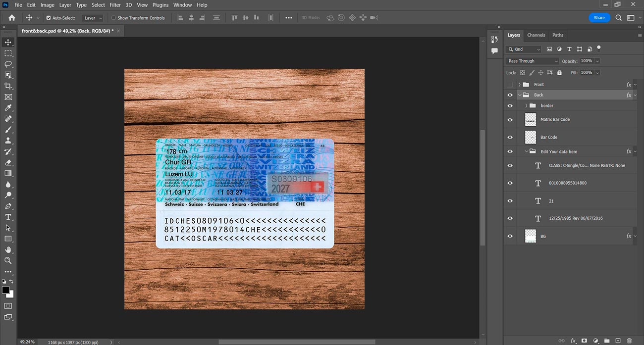
Task: Select the Crop tool
Action: coord(8,86)
